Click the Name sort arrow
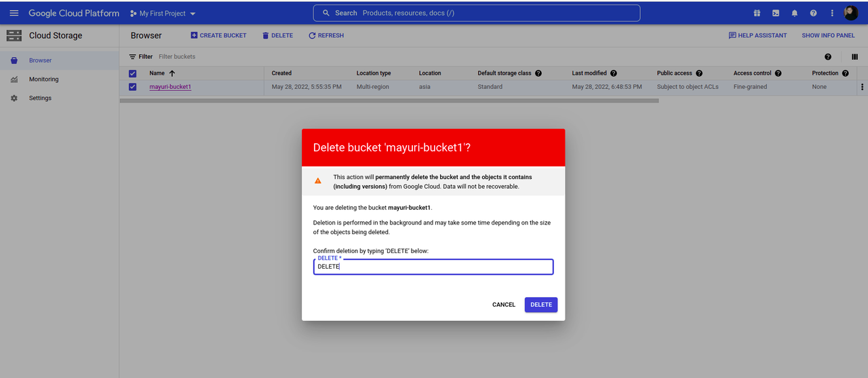868x378 pixels. point(172,73)
